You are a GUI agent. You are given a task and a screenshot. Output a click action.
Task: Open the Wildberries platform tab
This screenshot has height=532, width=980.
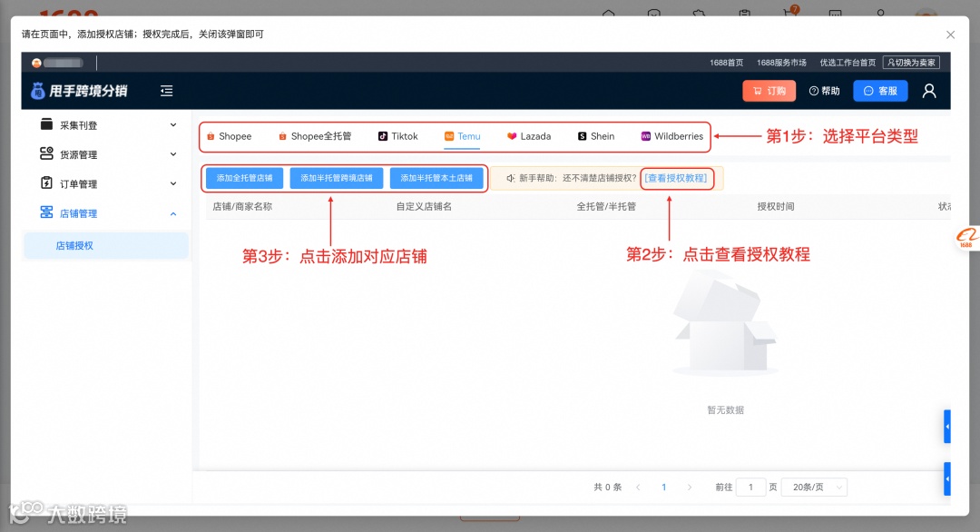coord(671,136)
